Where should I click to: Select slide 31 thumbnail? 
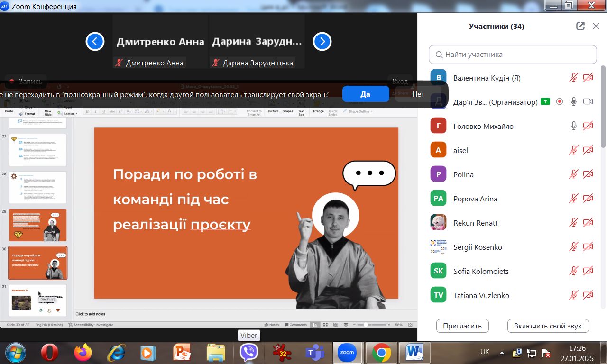click(x=38, y=300)
